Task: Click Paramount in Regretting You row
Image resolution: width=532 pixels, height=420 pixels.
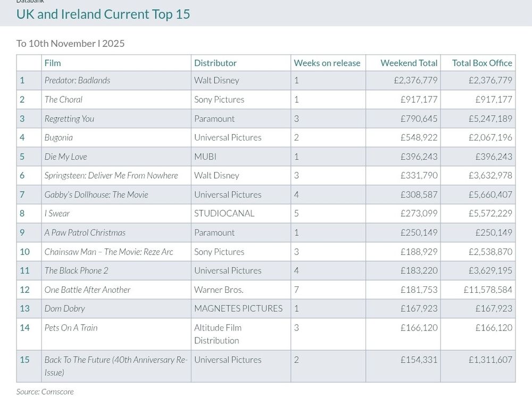Action: (x=214, y=119)
